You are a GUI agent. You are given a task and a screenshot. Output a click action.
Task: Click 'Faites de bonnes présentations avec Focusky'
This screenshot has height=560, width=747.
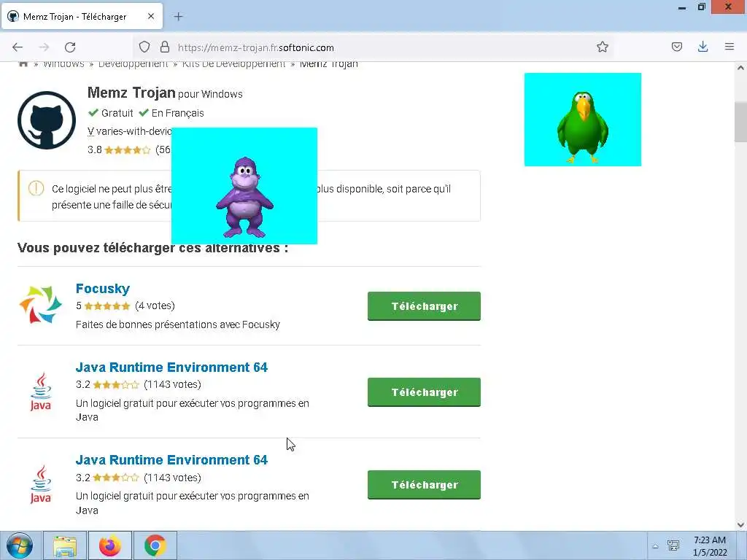point(178,324)
